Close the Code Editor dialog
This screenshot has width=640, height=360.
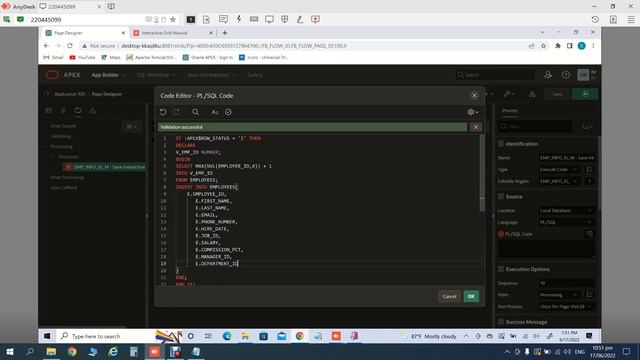pyautogui.click(x=474, y=96)
